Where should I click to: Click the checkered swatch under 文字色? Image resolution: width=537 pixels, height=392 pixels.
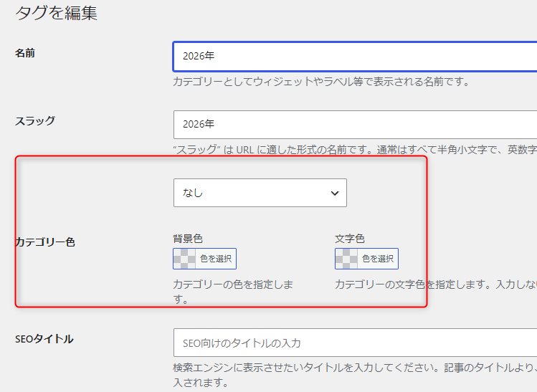(346, 259)
